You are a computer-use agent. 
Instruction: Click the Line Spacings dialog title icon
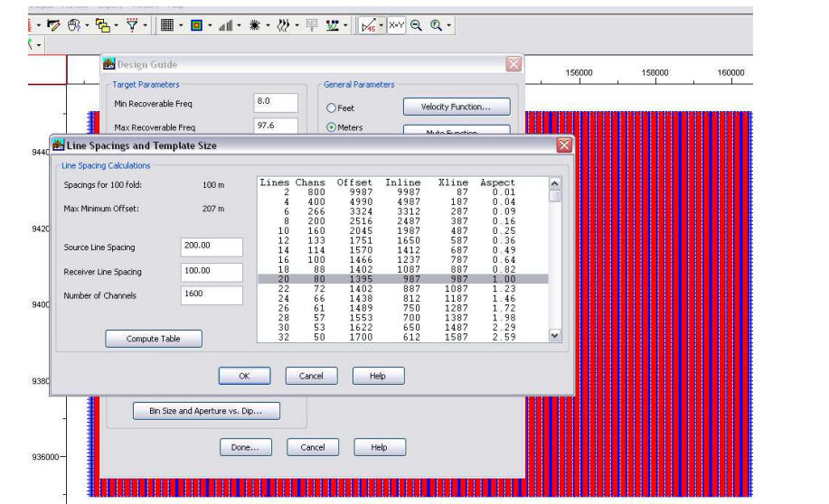click(x=58, y=145)
